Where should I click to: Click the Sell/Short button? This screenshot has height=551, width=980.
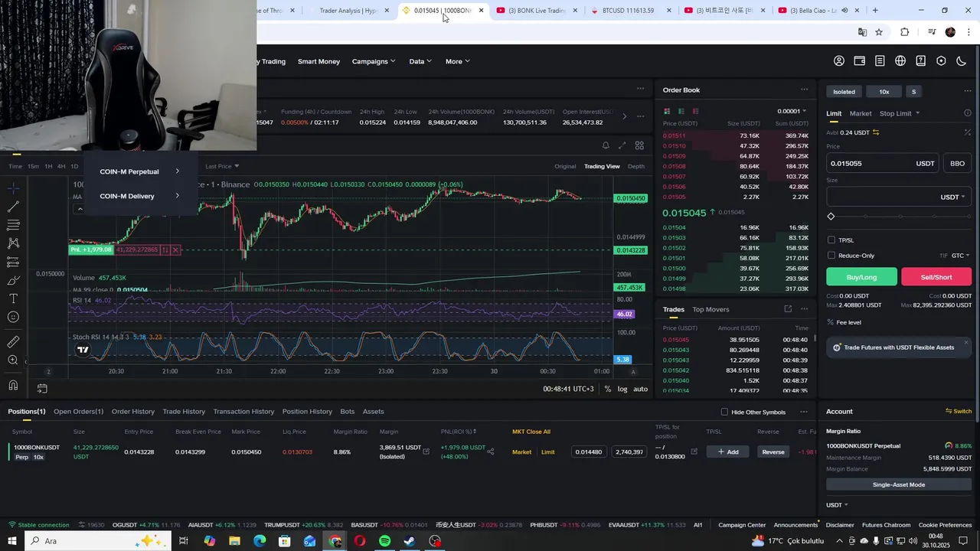tap(936, 277)
